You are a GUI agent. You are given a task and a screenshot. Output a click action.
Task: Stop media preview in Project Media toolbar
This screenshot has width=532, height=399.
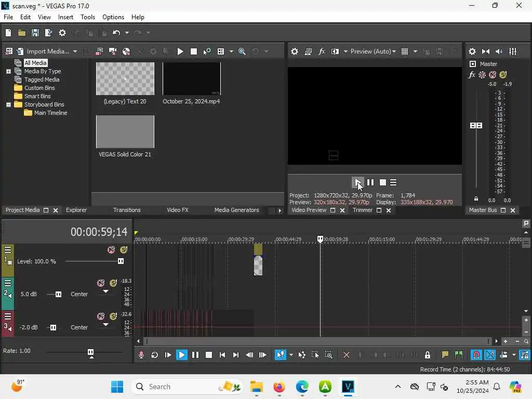194,51
